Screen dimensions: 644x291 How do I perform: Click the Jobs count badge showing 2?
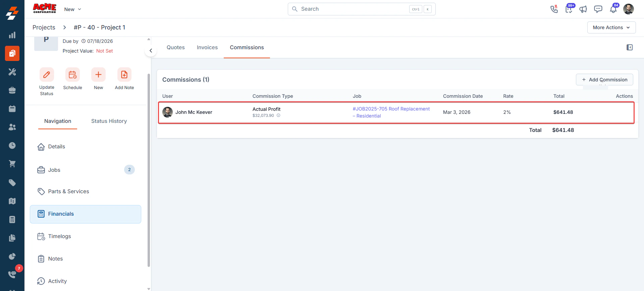129,170
